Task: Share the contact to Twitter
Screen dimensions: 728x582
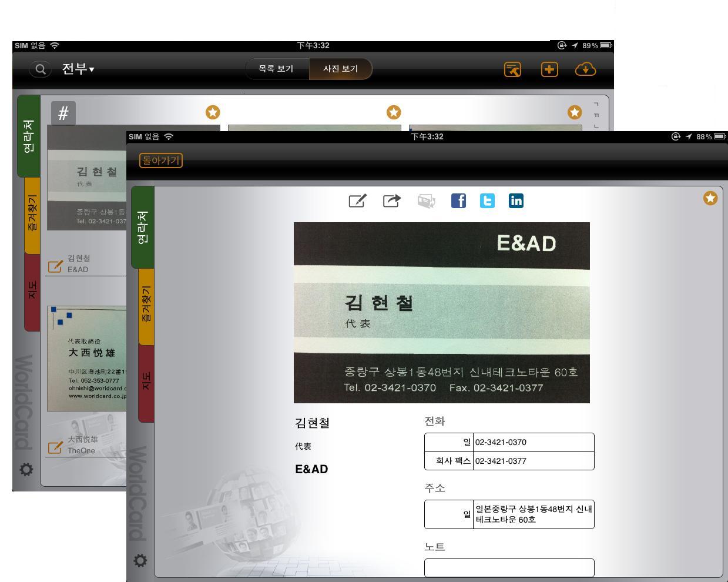Action: coord(487,201)
